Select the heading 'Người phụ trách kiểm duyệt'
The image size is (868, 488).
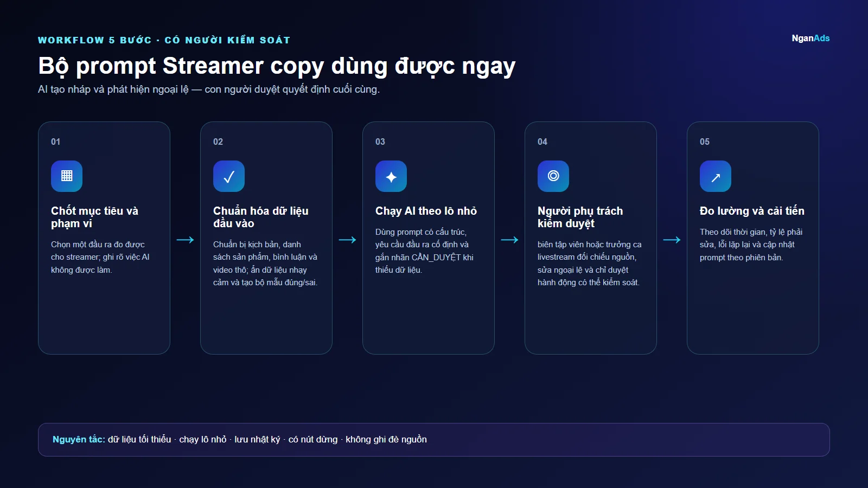coord(580,217)
